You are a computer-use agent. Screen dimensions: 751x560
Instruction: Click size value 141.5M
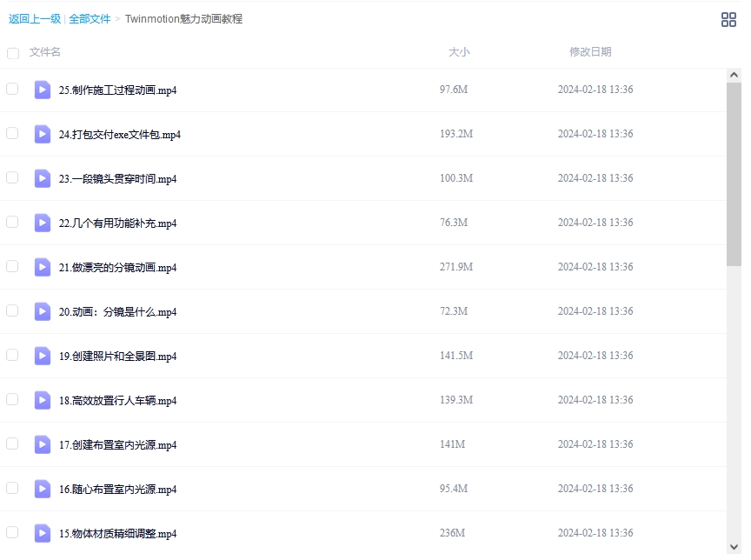click(x=456, y=356)
